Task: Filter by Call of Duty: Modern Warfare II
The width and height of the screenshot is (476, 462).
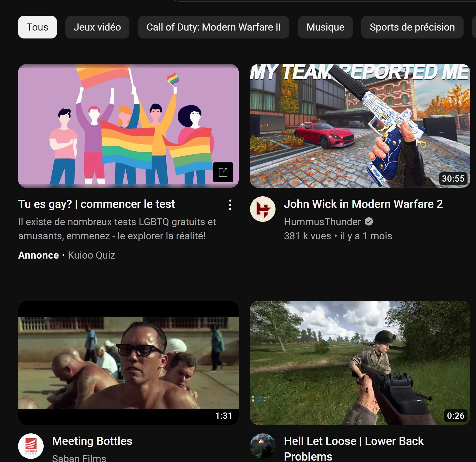Action: pos(214,27)
